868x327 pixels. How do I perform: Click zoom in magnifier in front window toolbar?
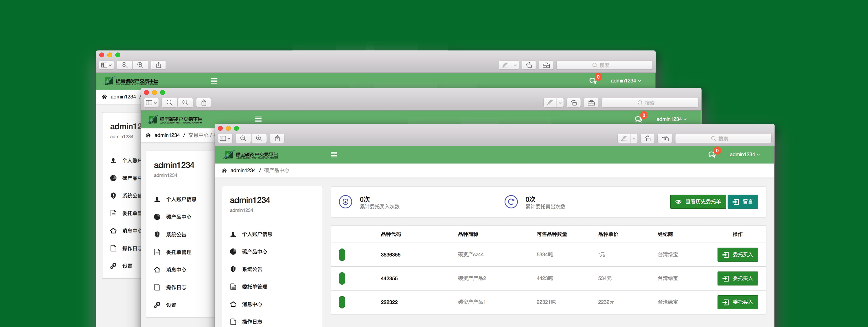pos(259,138)
